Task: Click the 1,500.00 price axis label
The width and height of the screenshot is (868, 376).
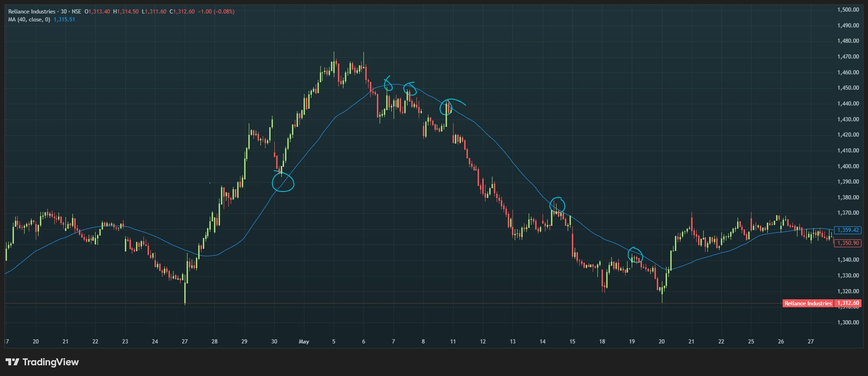Action: (848, 10)
